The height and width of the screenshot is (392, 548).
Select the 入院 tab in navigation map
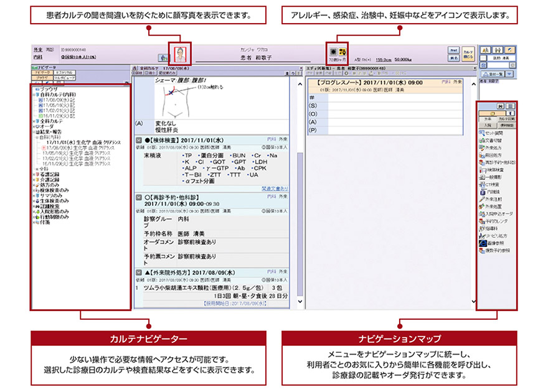(487, 124)
